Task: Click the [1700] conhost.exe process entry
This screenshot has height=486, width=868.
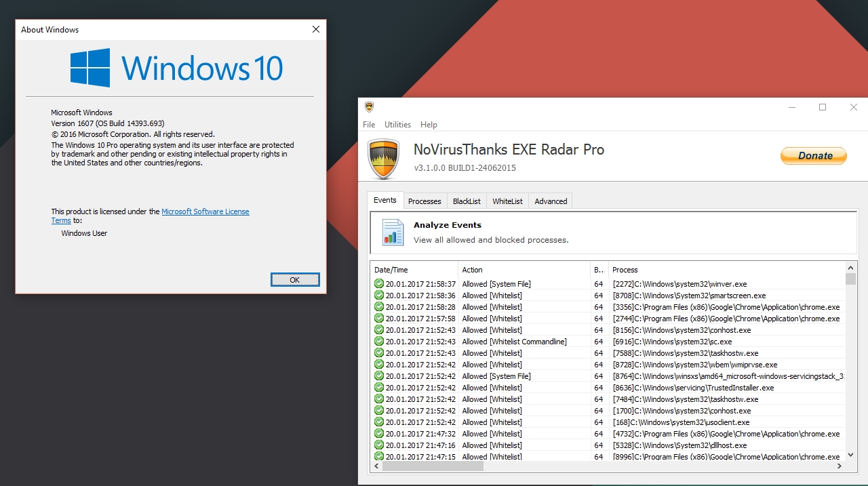Action: coord(682,411)
